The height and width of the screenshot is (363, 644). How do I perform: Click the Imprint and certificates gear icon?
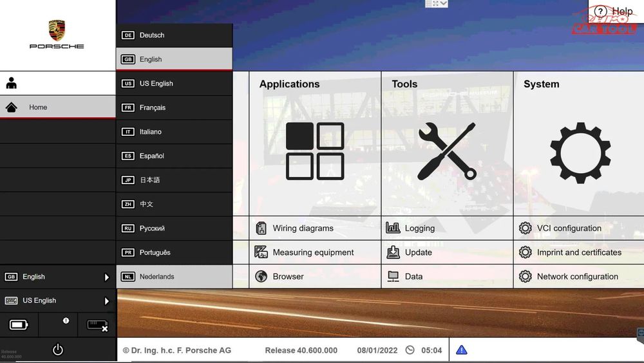coord(526,252)
